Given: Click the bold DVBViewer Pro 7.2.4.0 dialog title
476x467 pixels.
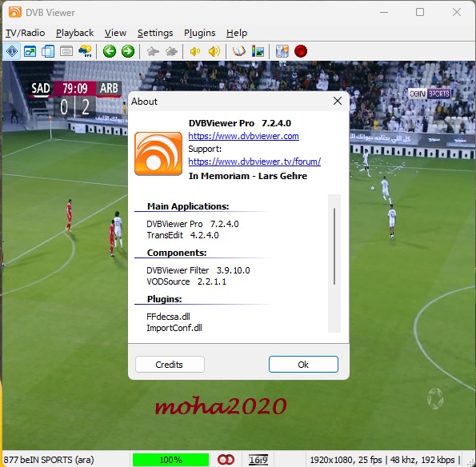Looking at the screenshot, I should tap(240, 123).
